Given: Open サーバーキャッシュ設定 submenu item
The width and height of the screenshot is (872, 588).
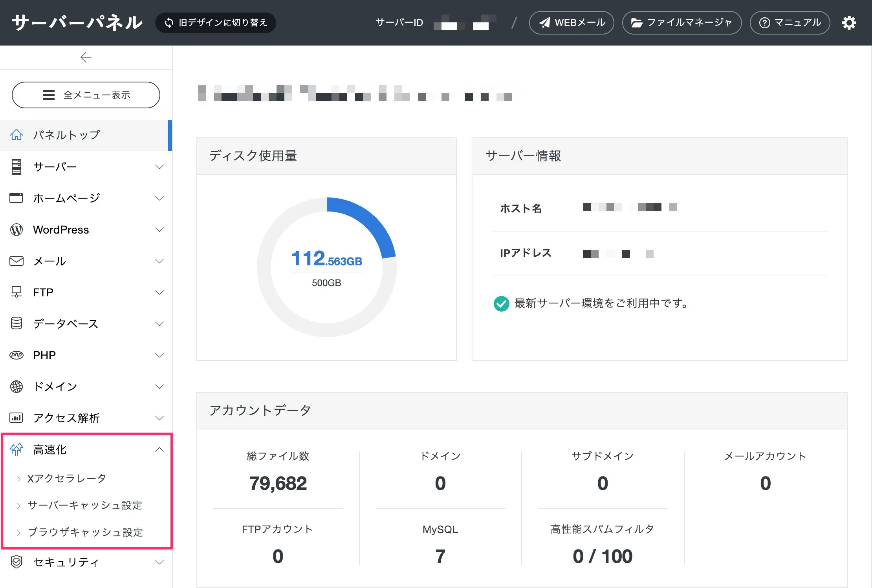Looking at the screenshot, I should (x=85, y=505).
